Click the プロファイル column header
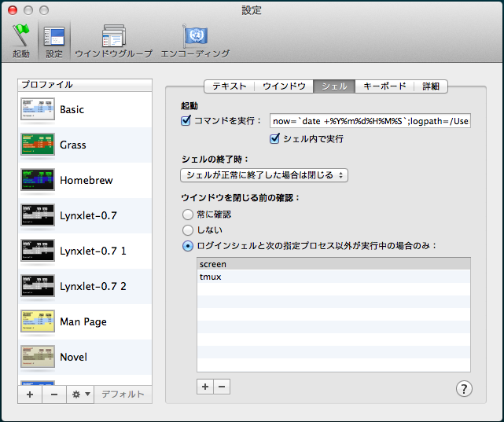Image resolution: width=504 pixels, height=422 pixels. pyautogui.click(x=85, y=85)
